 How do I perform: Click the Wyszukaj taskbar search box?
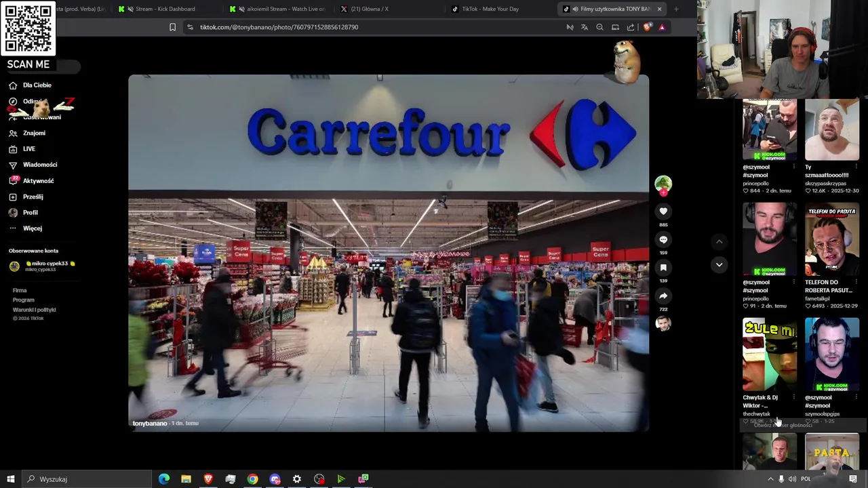(x=87, y=479)
